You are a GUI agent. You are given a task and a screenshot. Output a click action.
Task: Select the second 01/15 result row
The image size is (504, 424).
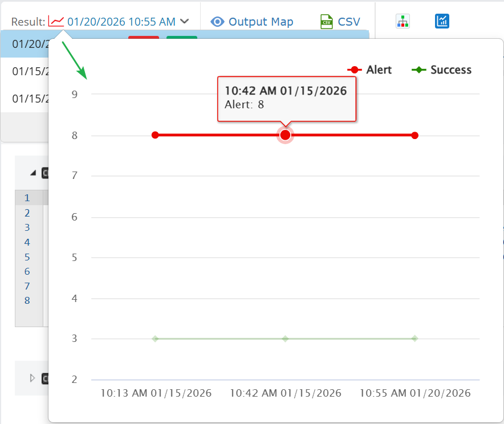[x=25, y=99]
